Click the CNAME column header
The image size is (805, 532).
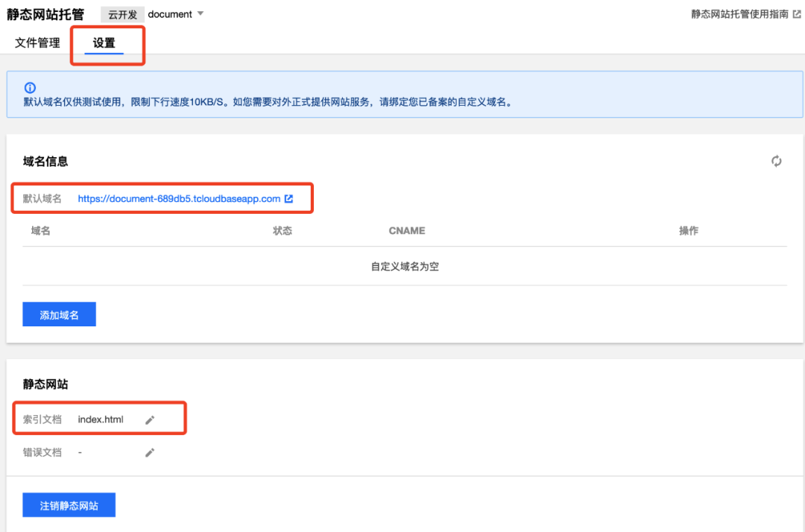pyautogui.click(x=407, y=231)
